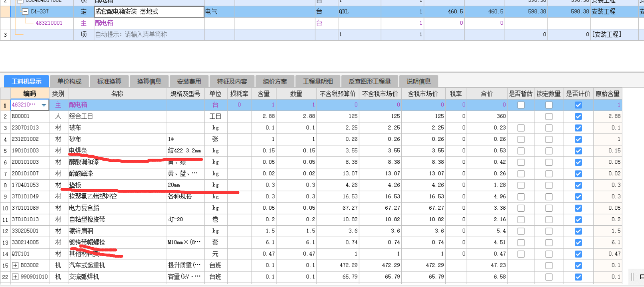
Task: Toggle 锁定数量 checkbox for 配电箱 row
Action: (x=549, y=105)
